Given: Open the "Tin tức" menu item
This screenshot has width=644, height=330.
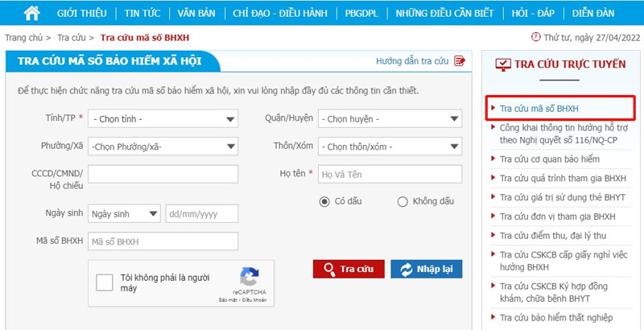Looking at the screenshot, I should click(143, 14).
